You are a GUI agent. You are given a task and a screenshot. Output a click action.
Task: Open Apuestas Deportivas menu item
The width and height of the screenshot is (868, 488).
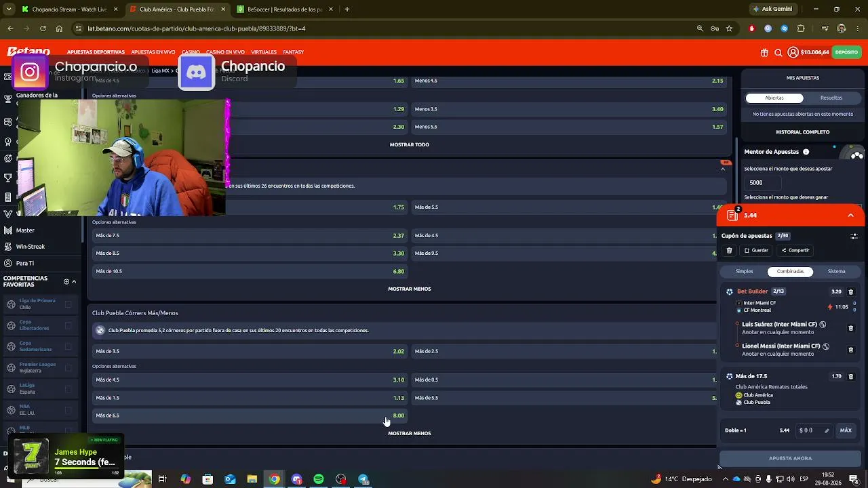pyautogui.click(x=96, y=52)
